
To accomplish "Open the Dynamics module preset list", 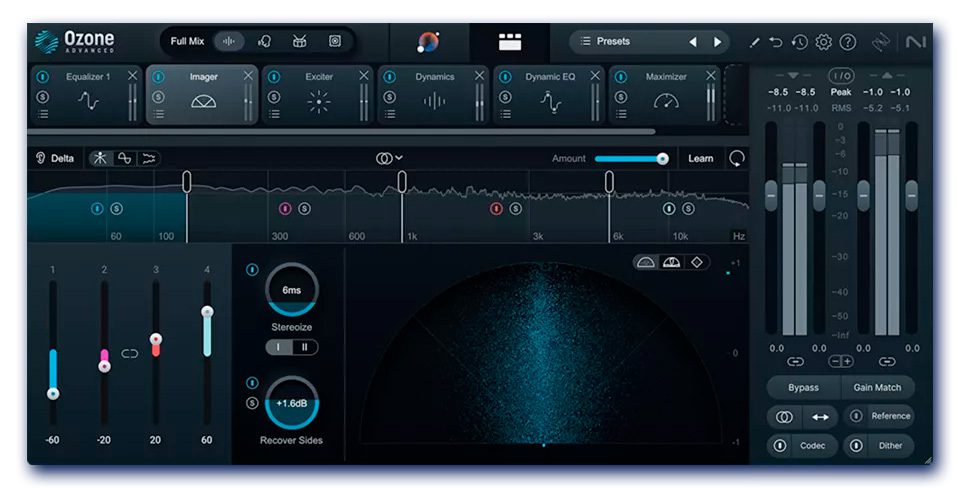I will tap(389, 114).
